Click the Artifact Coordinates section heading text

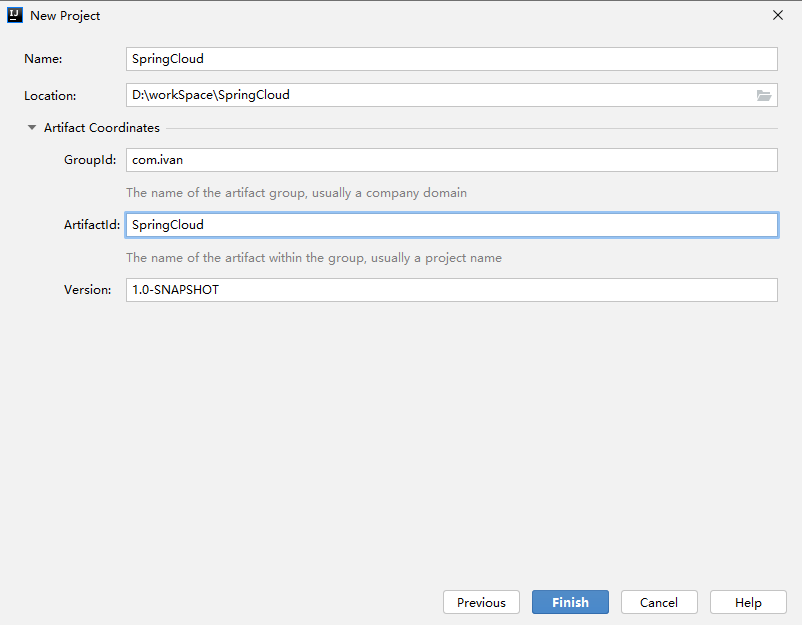pos(102,127)
